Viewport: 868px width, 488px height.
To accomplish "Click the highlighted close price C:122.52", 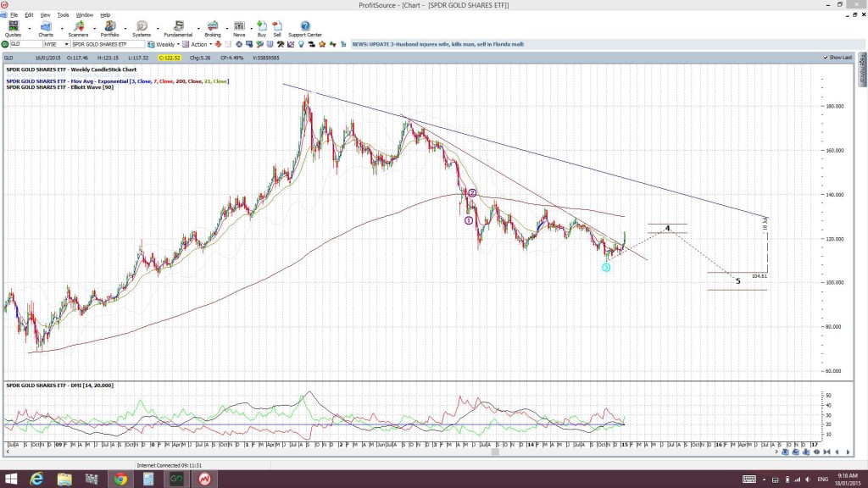I will click(x=170, y=58).
